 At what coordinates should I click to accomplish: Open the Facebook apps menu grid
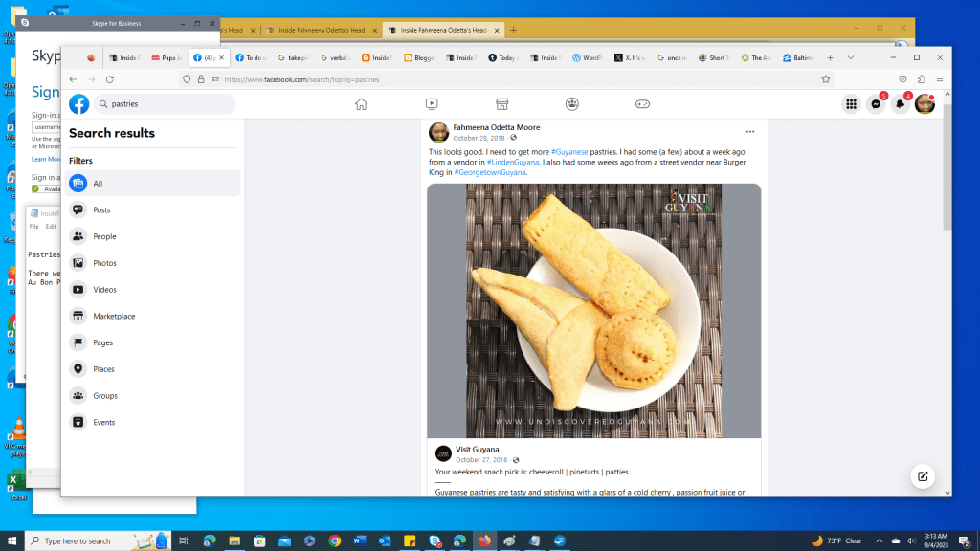(x=851, y=102)
